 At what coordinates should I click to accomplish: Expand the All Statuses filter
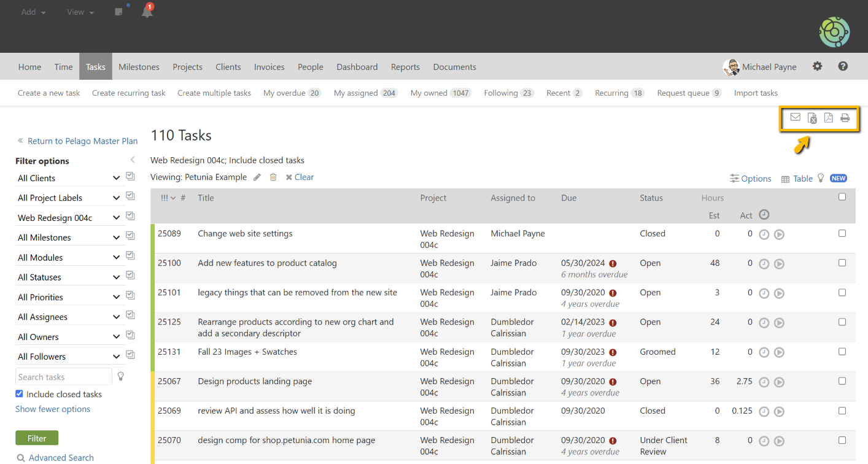click(x=116, y=276)
